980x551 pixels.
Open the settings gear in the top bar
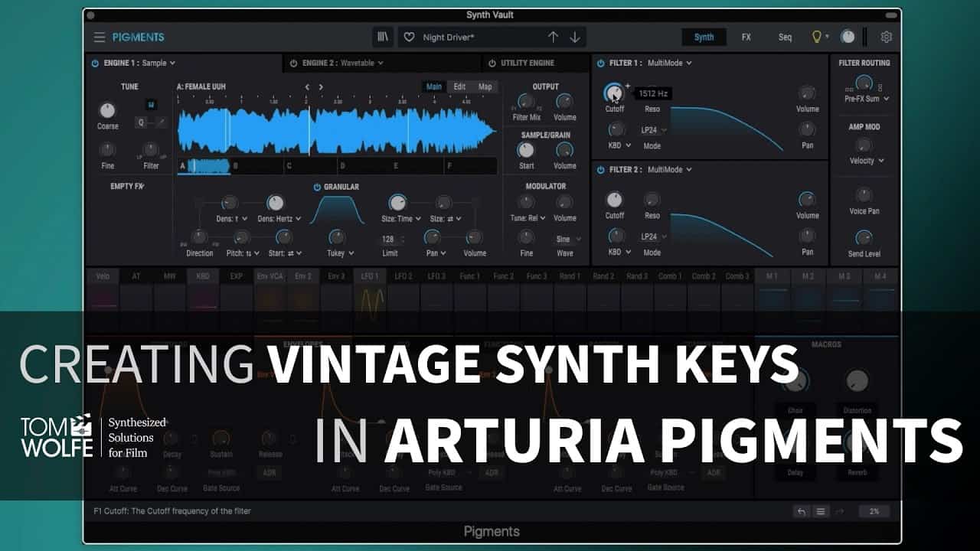(887, 37)
